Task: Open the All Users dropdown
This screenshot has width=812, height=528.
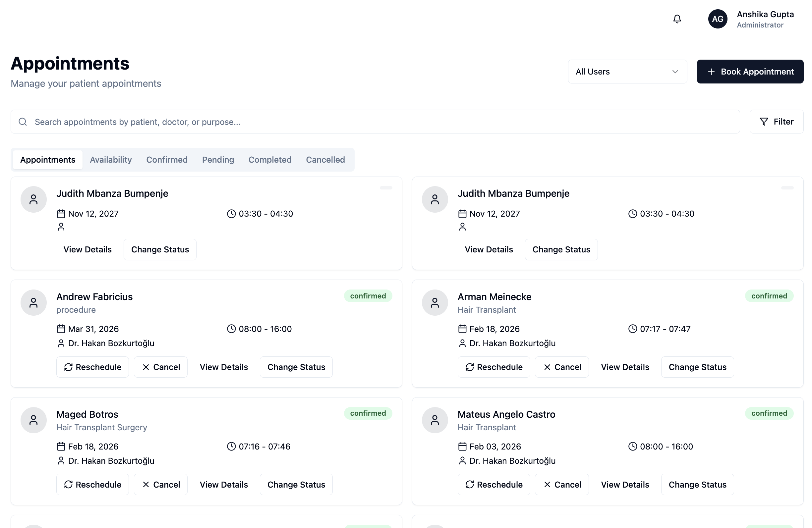Action: point(627,72)
